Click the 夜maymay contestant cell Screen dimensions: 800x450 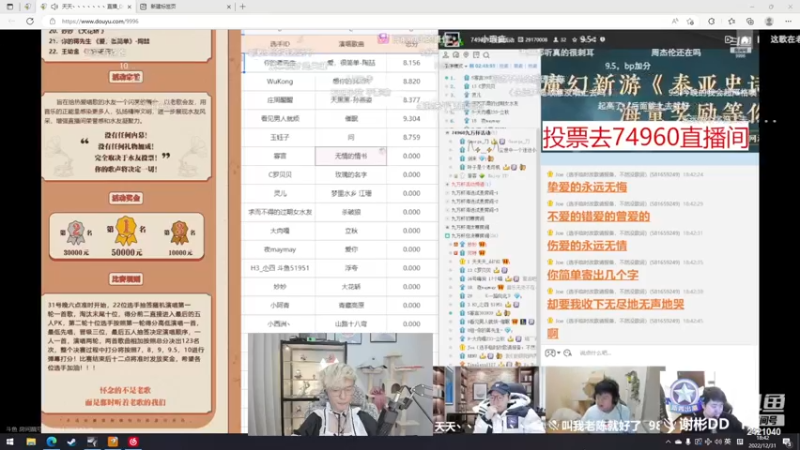(280, 249)
